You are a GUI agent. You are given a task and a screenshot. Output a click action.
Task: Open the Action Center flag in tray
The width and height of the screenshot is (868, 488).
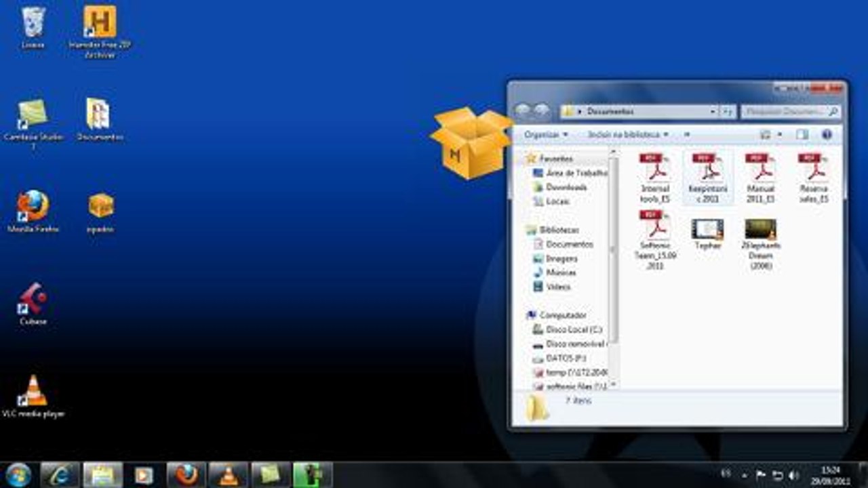point(761,475)
